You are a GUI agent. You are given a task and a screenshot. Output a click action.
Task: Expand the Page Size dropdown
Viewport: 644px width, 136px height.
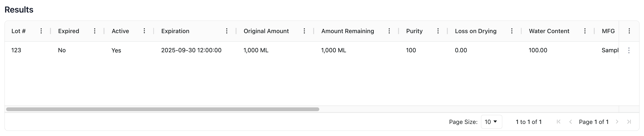coord(491,122)
